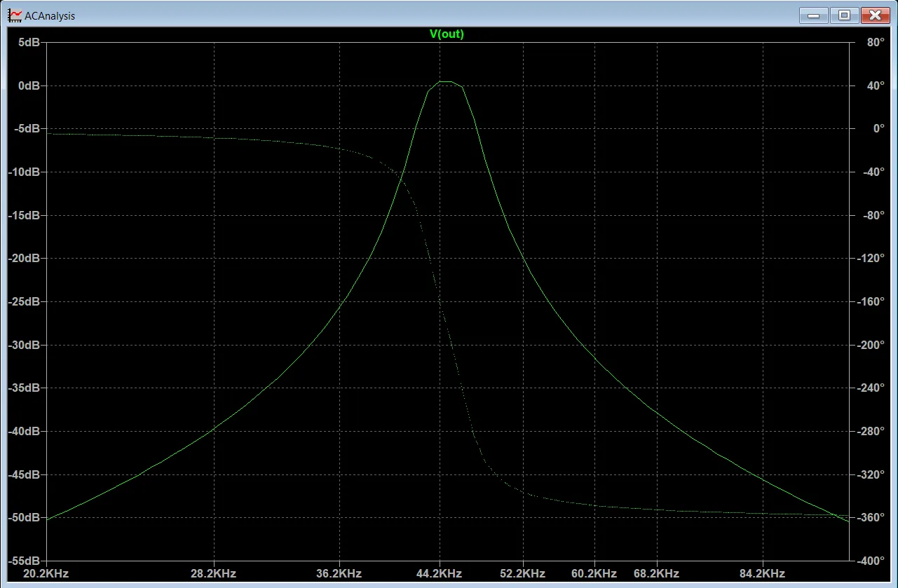Click the -50dB left axis label
This screenshot has height=588, width=898.
[x=25, y=518]
